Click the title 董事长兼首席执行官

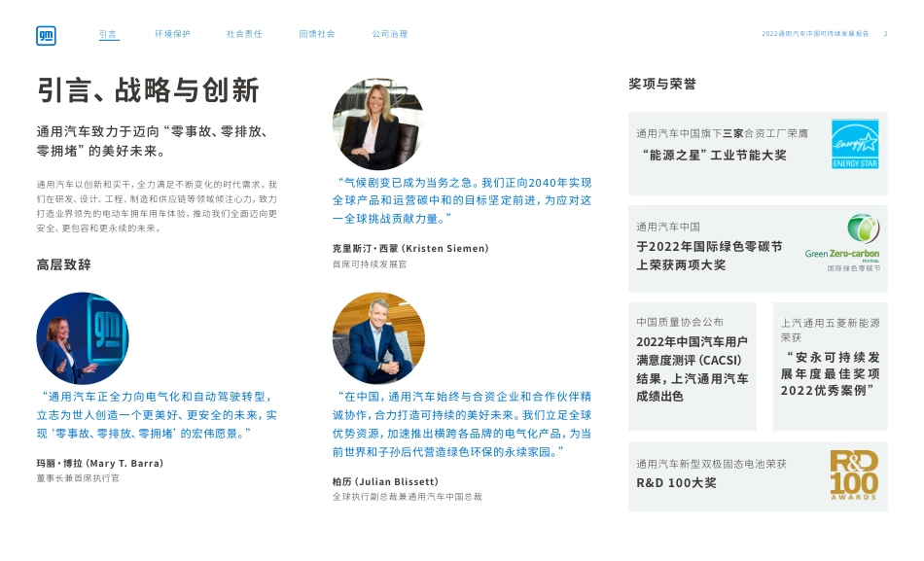click(78, 478)
